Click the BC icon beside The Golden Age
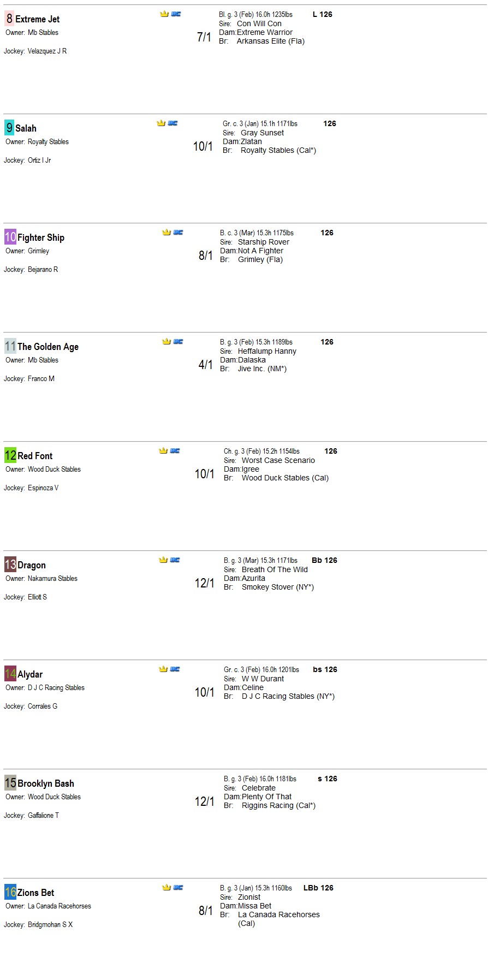 point(178,342)
